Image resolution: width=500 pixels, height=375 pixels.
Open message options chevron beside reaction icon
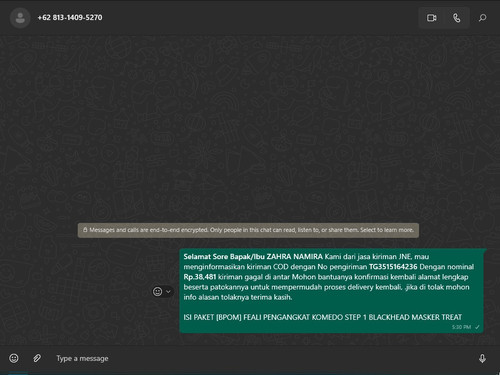point(168,292)
